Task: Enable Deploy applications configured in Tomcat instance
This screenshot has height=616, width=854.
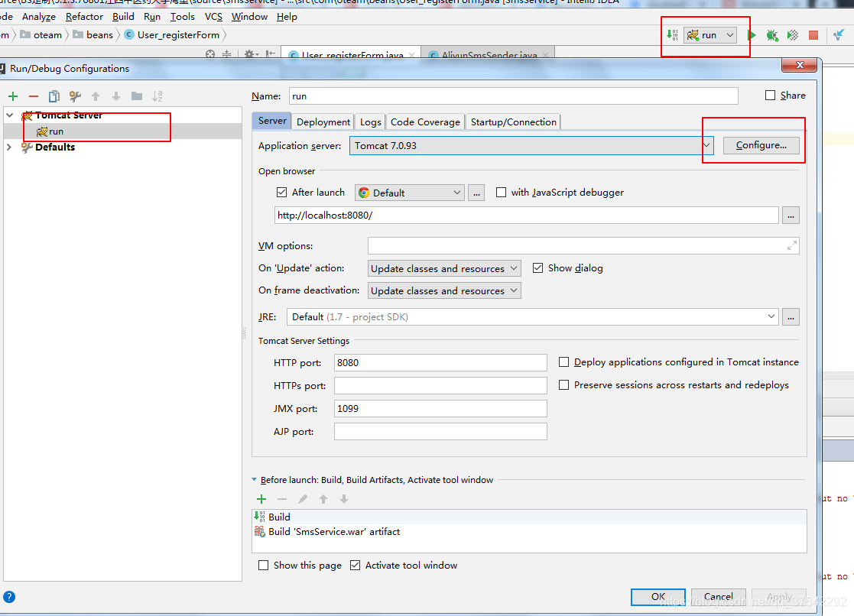Action: click(x=563, y=362)
